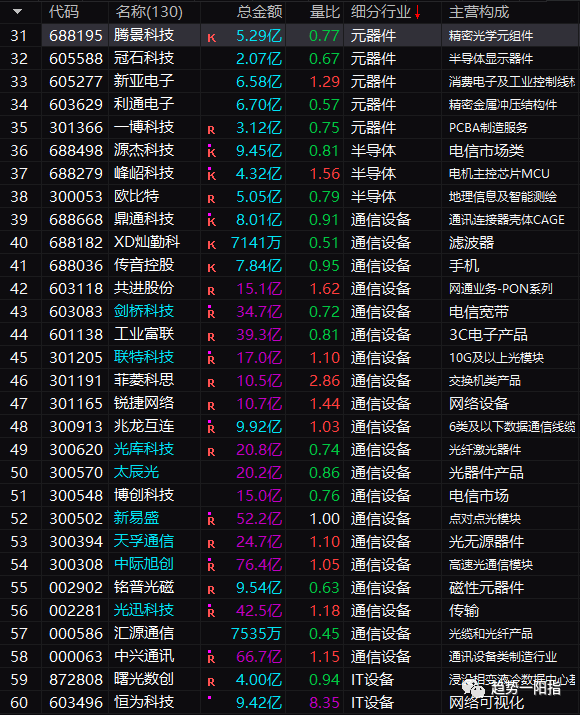Sort by 细分行业 column header
580x715 pixels.
coord(381,12)
